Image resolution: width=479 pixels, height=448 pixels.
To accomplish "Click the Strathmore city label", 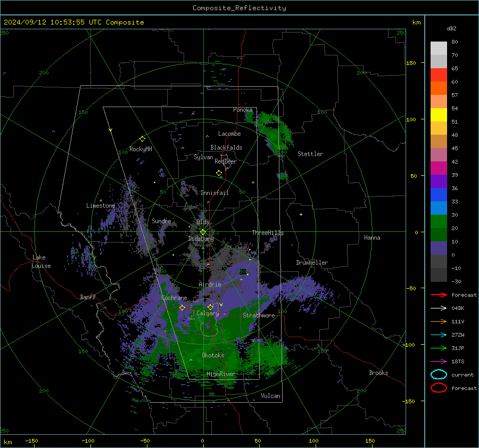I will 259,315.
